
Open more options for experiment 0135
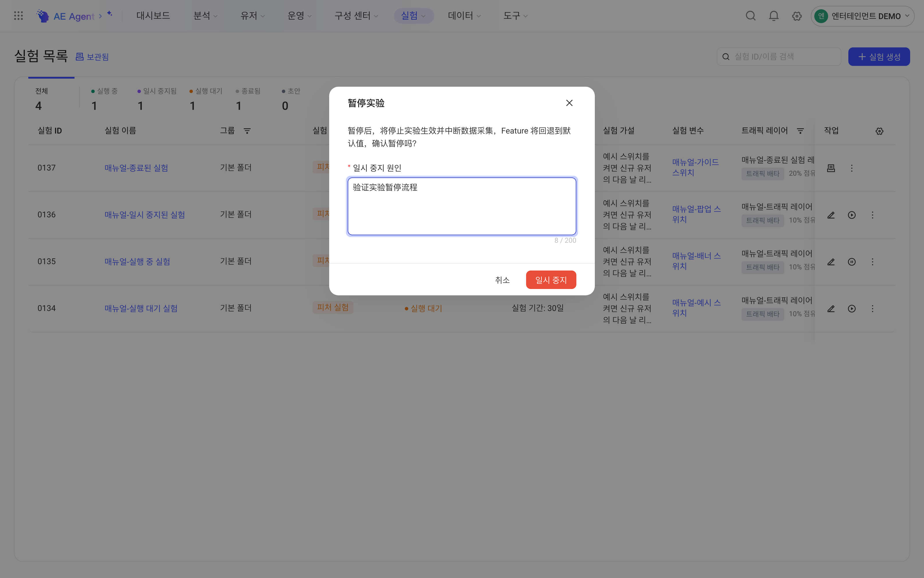click(x=872, y=262)
